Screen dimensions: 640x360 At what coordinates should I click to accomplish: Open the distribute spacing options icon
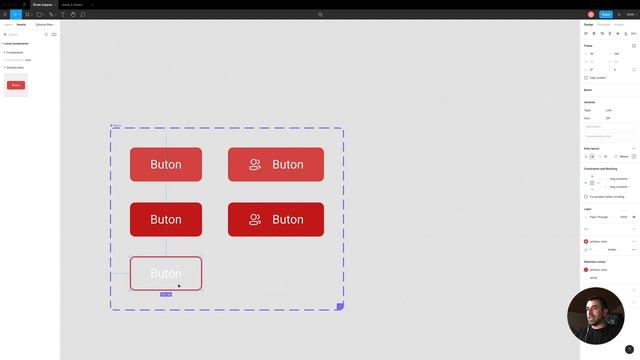pyautogui.click(x=633, y=33)
